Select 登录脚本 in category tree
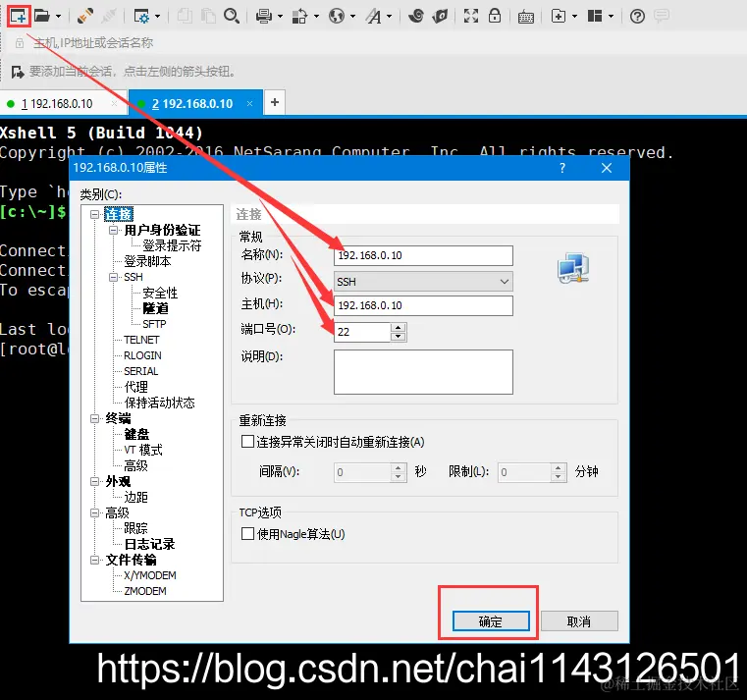 click(x=147, y=261)
